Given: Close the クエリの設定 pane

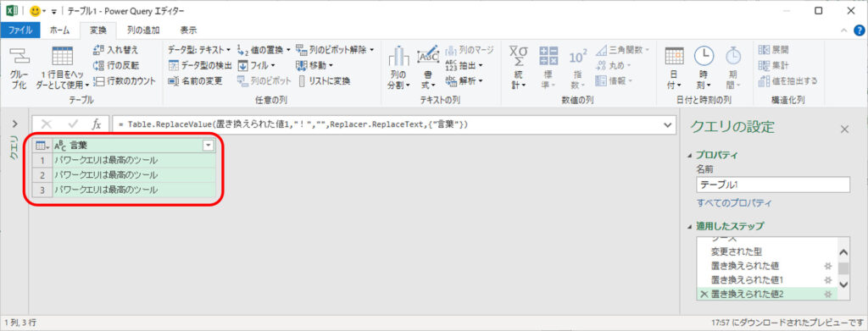Looking at the screenshot, I should tap(845, 130).
